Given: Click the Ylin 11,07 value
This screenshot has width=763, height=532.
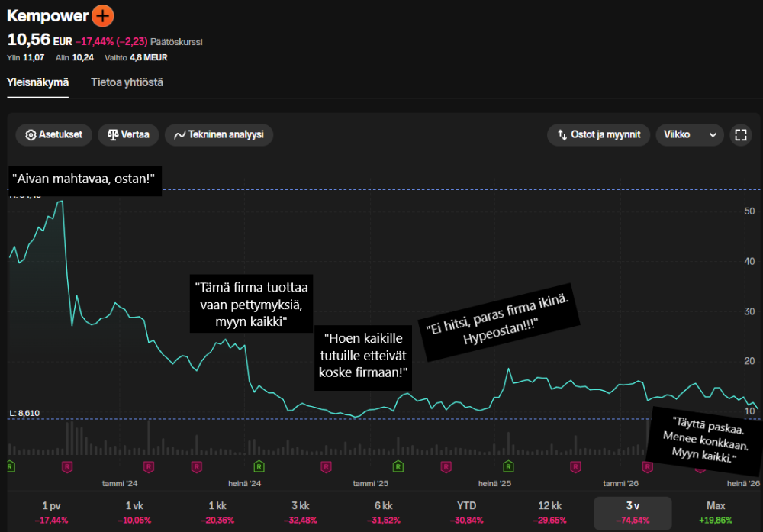Looking at the screenshot, I should click(25, 57).
